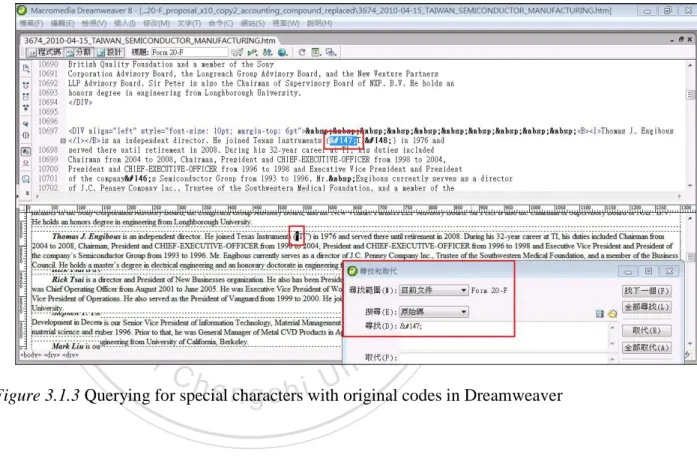The height and width of the screenshot is (476, 697).
Task: Collapse the code fold marker at line 10697
Action: (x=63, y=141)
